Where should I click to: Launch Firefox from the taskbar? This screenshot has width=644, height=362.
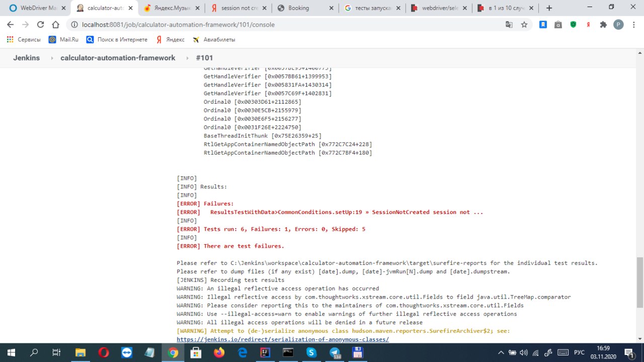[x=219, y=353]
